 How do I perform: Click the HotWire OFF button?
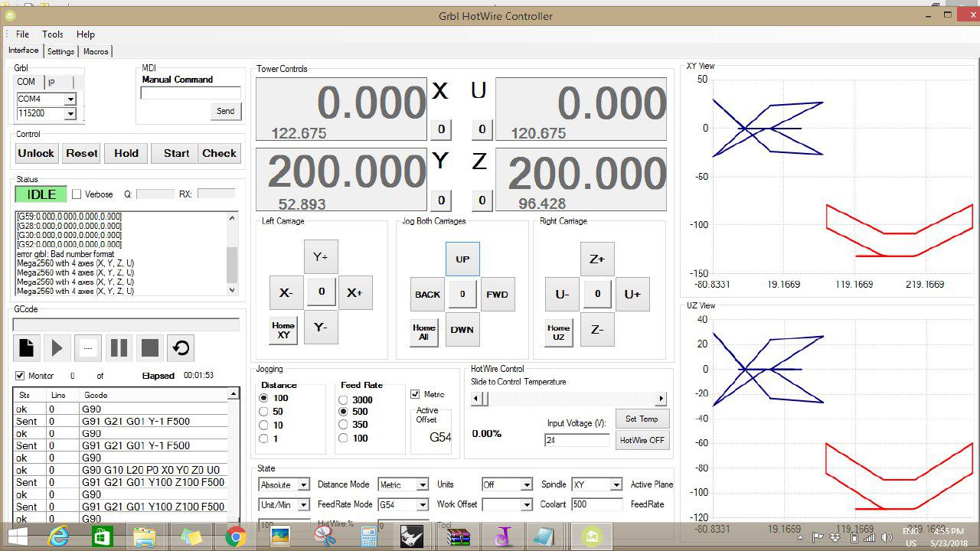(x=642, y=440)
